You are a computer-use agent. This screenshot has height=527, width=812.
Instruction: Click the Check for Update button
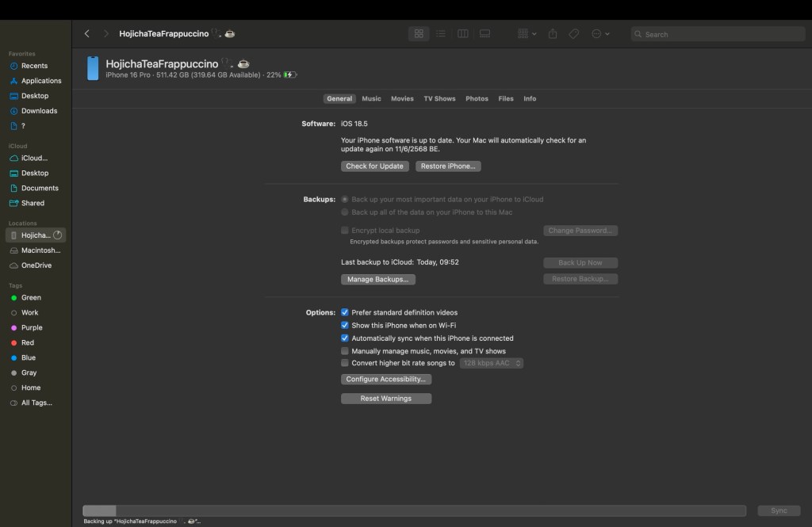point(375,166)
